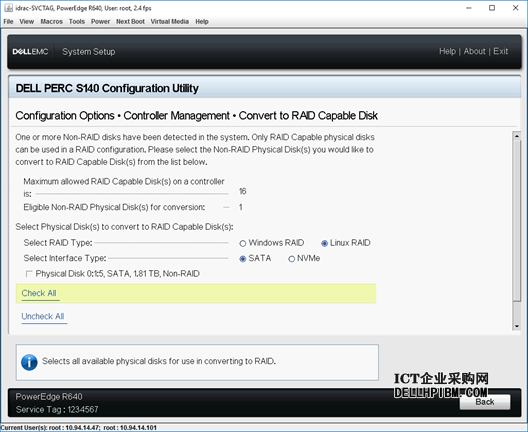Minimize the iDRAC console window
528x432 pixels.
pyautogui.click(x=469, y=8)
